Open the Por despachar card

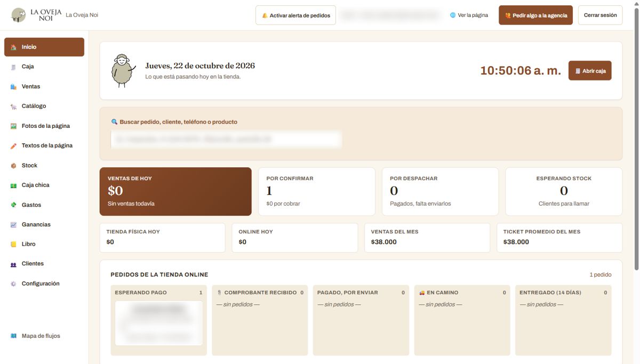[x=440, y=192]
